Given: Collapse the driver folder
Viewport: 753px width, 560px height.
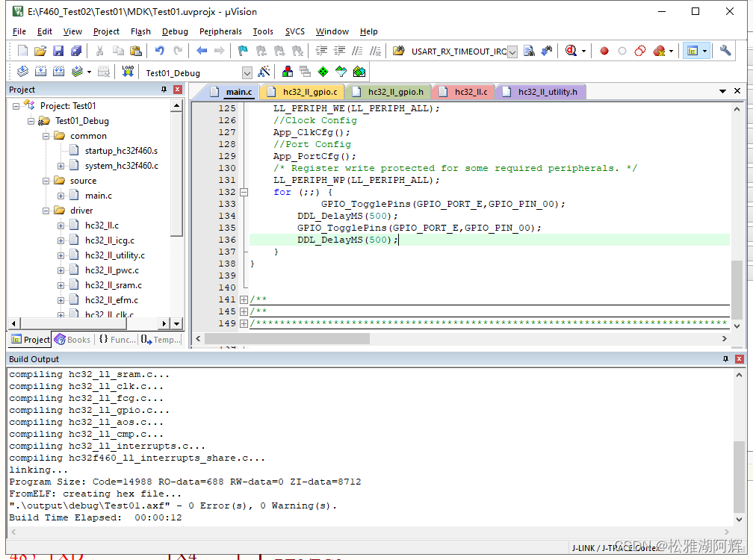Looking at the screenshot, I should (x=46, y=211).
